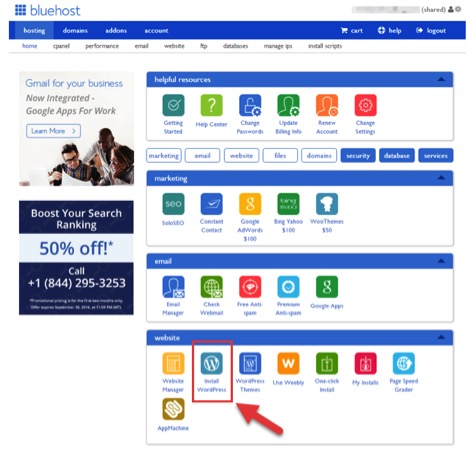Open the Install WordPress icon
468x454 pixels.
pyautogui.click(x=211, y=363)
